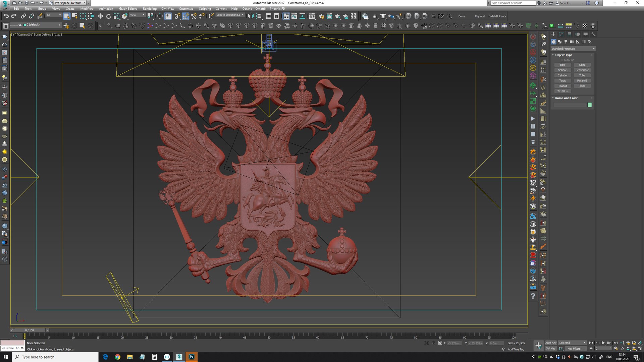The width and height of the screenshot is (644, 362).
Task: Open the Select by Name list
Action: tap(75, 16)
